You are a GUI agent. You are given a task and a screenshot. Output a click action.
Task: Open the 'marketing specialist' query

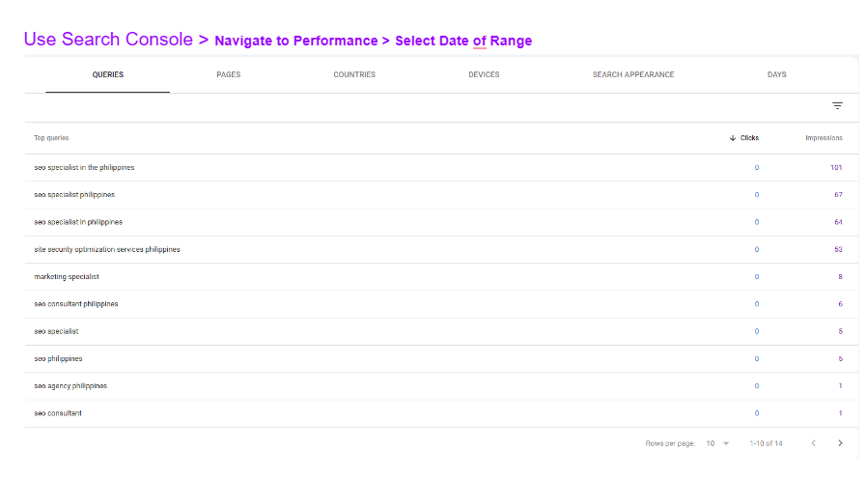[67, 277]
